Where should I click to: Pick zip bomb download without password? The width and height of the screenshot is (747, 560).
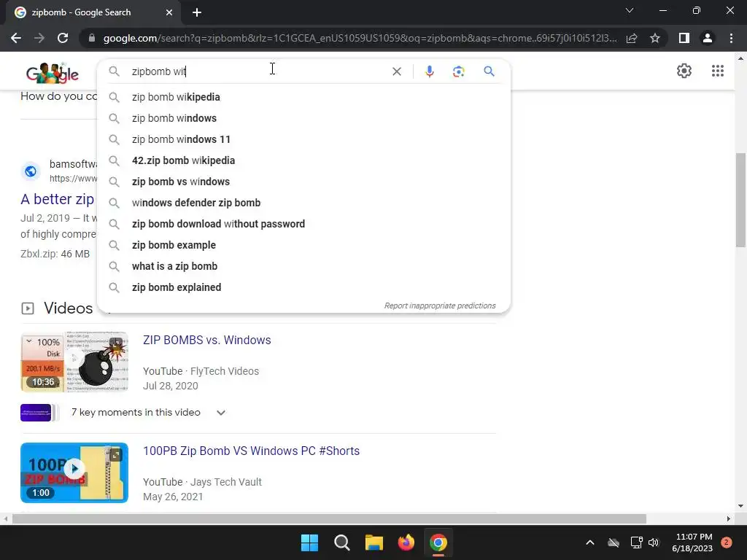(304, 224)
